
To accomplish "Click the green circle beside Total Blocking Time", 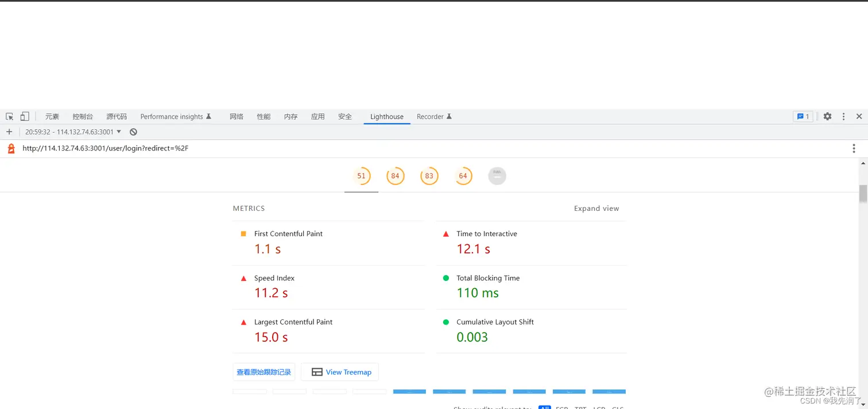I will point(446,278).
